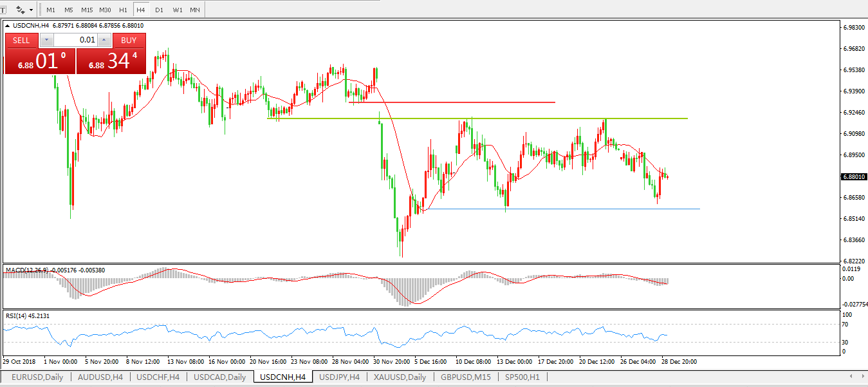Decrease lot volume with the down arrow
This screenshot has height=387, width=868.
pyautogui.click(x=46, y=40)
